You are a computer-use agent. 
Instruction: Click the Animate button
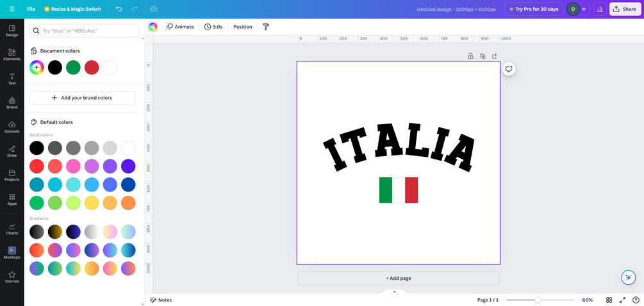180,27
